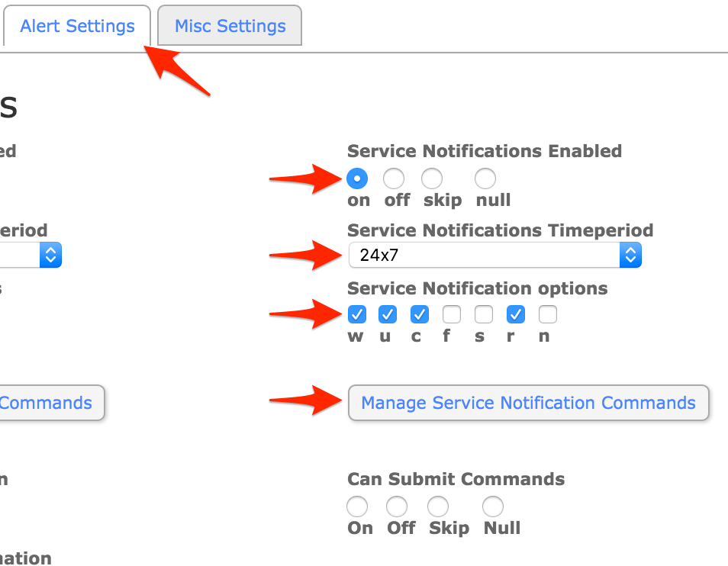Open the Misc Settings tab

pyautogui.click(x=230, y=27)
